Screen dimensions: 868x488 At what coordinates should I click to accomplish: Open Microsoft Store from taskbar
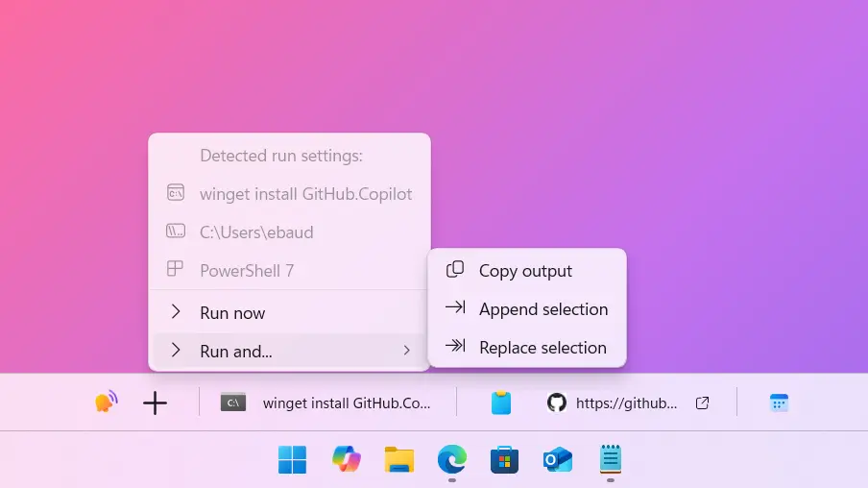504,459
